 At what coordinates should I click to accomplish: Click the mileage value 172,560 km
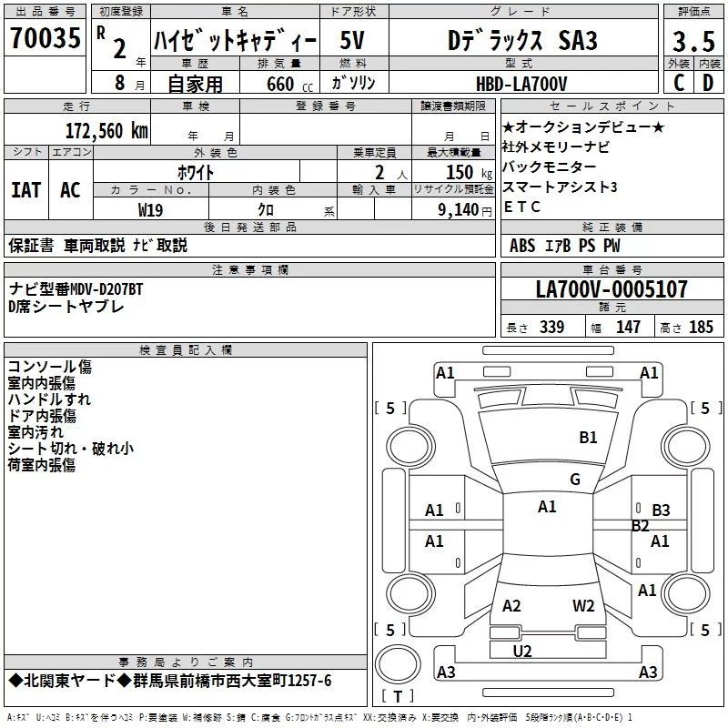point(106,131)
